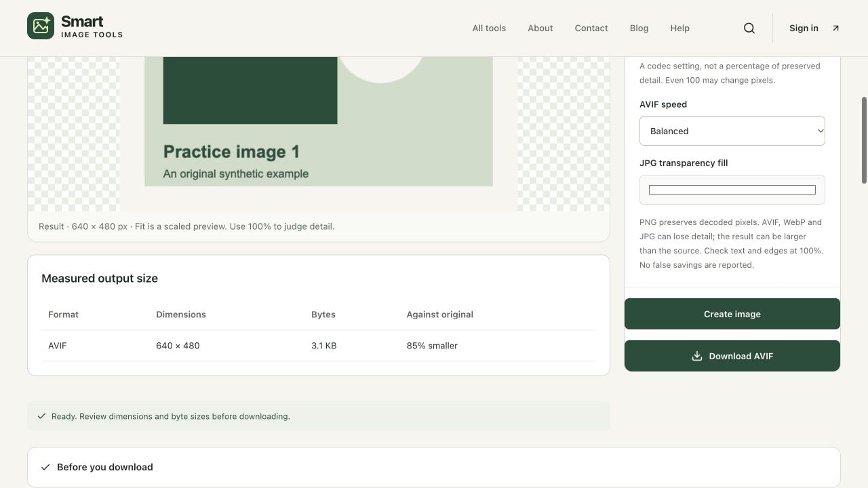Open the site search magnifier icon
The image size is (868, 488).
[749, 28]
